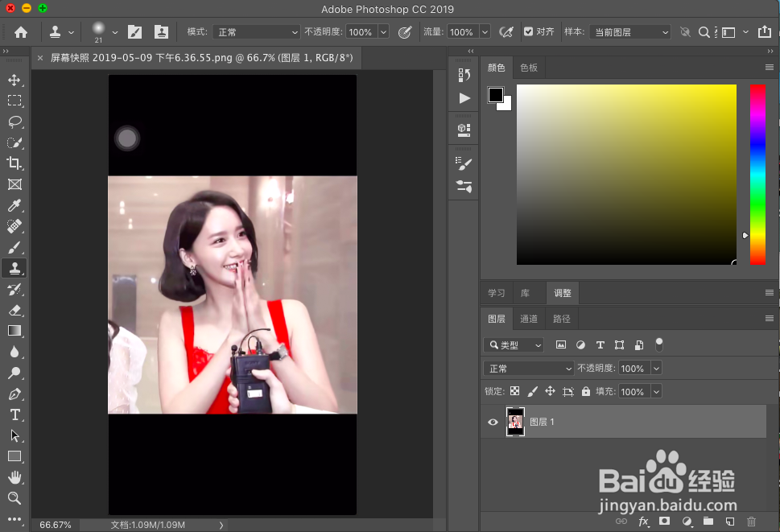The height and width of the screenshot is (532, 780).
Task: Toggle ignore adjustment layers when cloning
Action: (x=685, y=32)
